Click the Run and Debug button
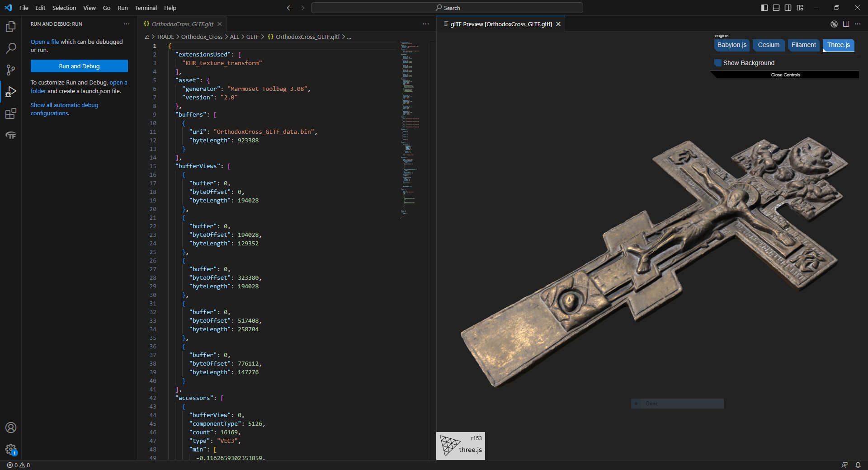This screenshot has width=868, height=470. pyautogui.click(x=79, y=66)
